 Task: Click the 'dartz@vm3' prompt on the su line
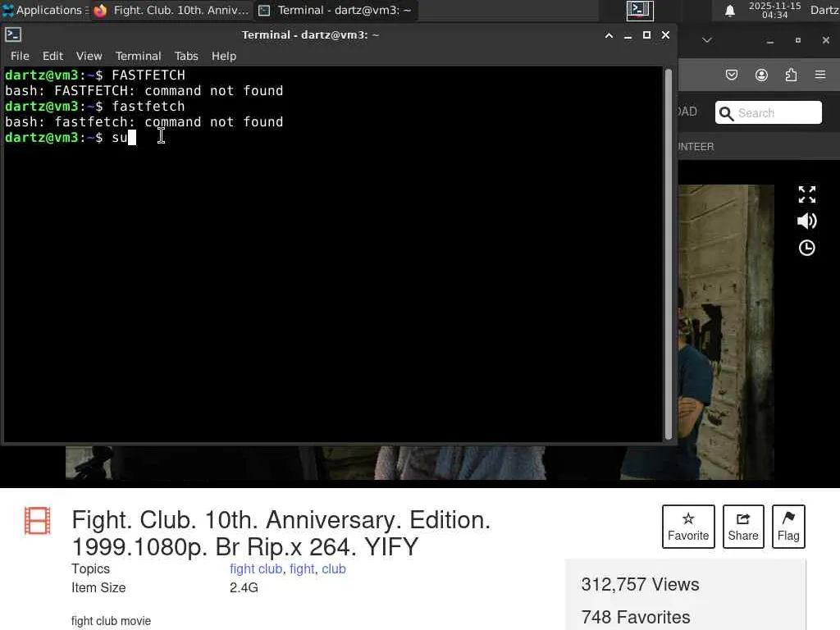(x=42, y=138)
